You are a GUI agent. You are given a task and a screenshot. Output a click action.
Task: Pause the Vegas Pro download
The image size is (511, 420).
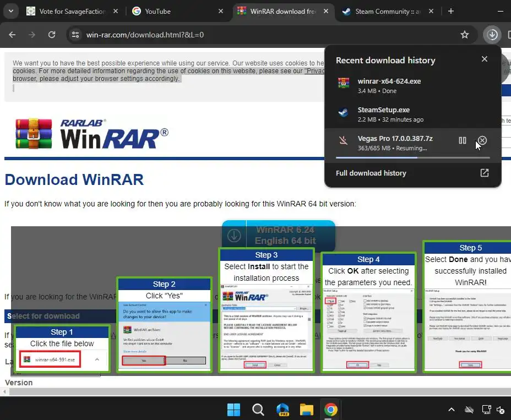coord(463,140)
